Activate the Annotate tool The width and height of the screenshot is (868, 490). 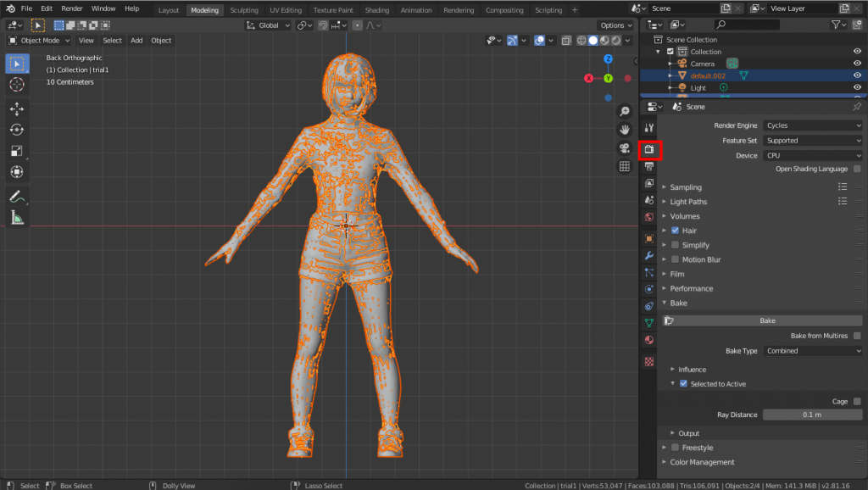click(x=17, y=197)
